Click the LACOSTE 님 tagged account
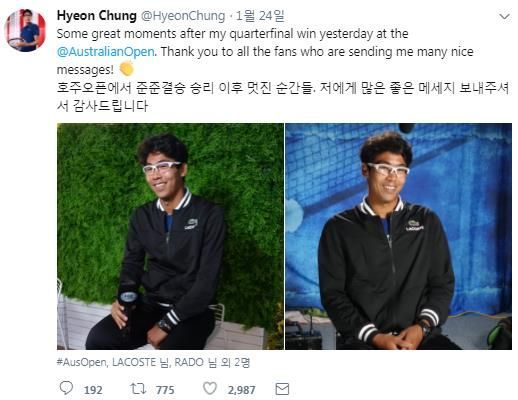 coord(140,362)
